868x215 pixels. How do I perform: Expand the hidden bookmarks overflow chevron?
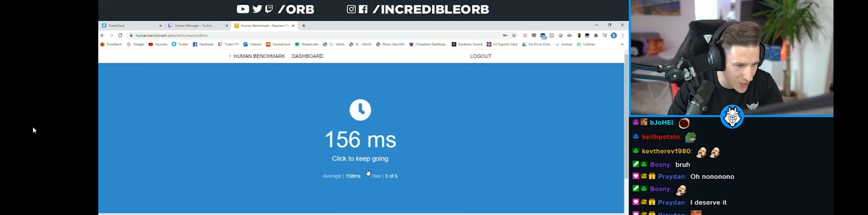(x=622, y=44)
